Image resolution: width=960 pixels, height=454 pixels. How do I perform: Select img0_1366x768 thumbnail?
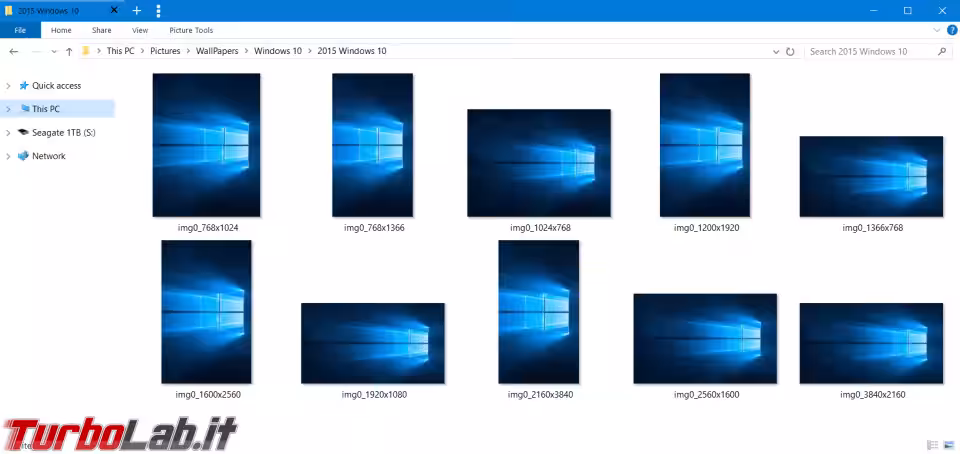tap(871, 176)
